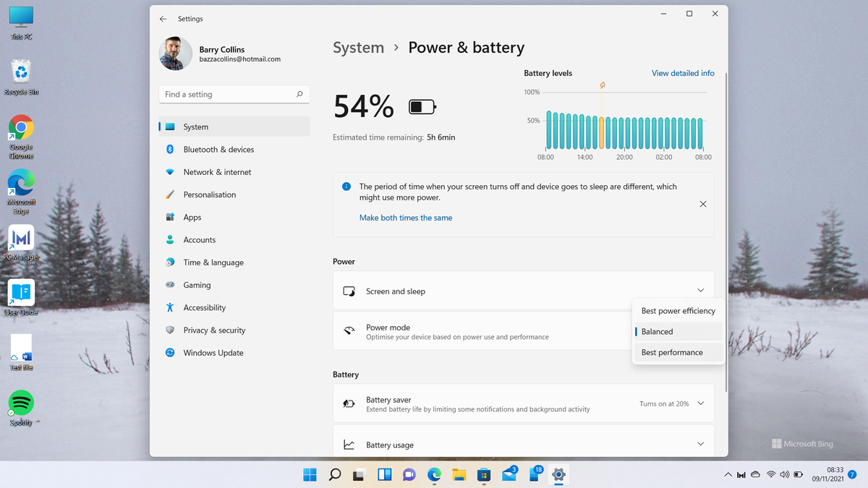Open Accessibility settings
868x488 pixels.
click(206, 307)
